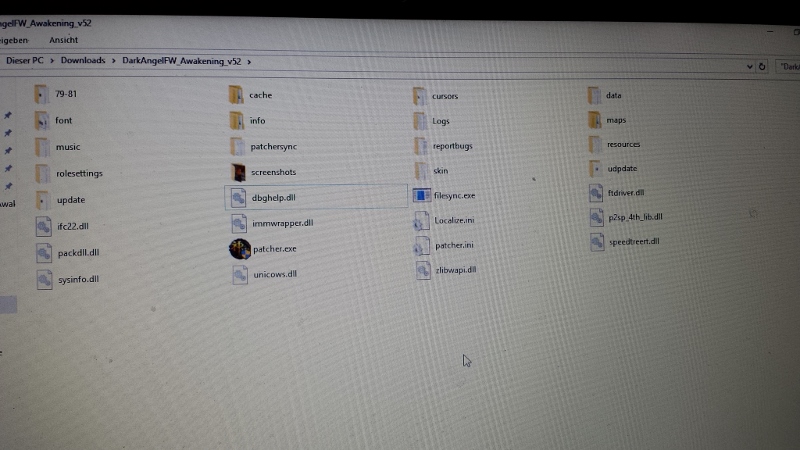
Task: Select the speedtreert.dll file
Action: coord(633,242)
